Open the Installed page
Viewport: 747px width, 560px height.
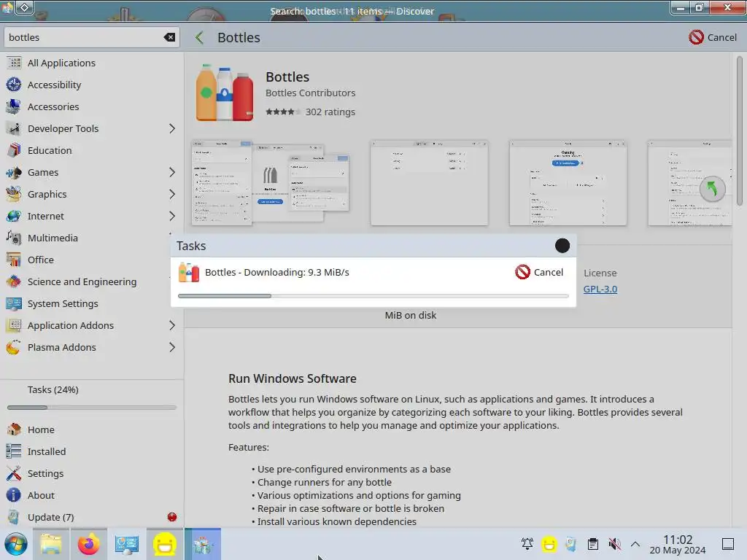pos(91,451)
